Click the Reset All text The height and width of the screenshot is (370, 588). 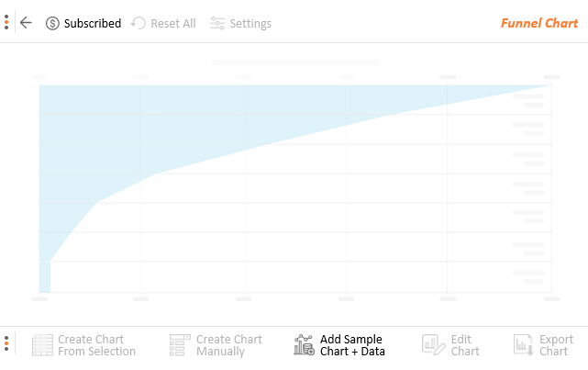pos(173,23)
